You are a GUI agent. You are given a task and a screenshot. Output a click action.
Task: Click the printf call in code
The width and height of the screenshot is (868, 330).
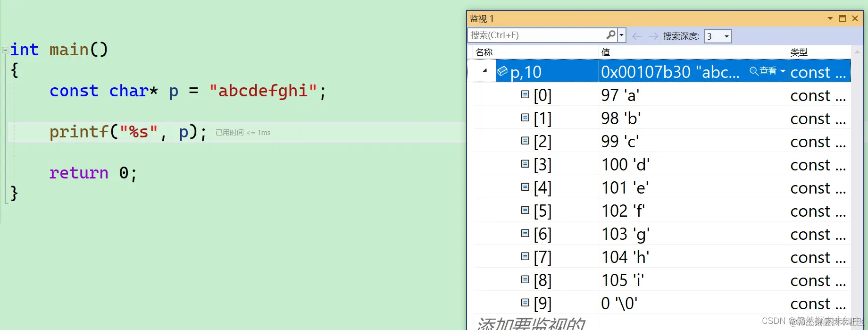coord(128,132)
